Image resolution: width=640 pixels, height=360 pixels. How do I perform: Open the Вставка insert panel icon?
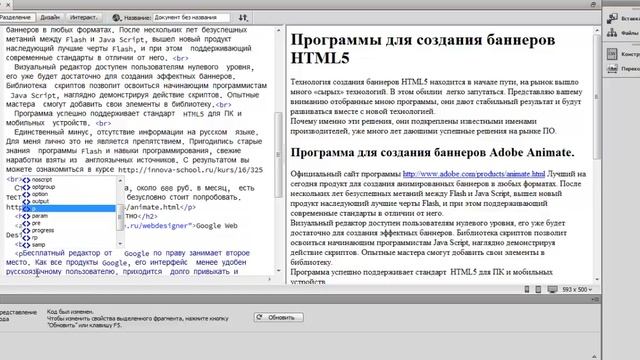point(612,18)
